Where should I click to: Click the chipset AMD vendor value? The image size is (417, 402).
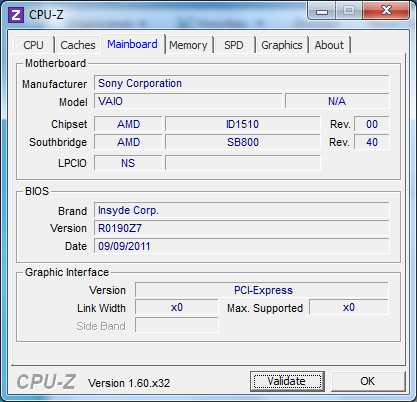pos(128,124)
